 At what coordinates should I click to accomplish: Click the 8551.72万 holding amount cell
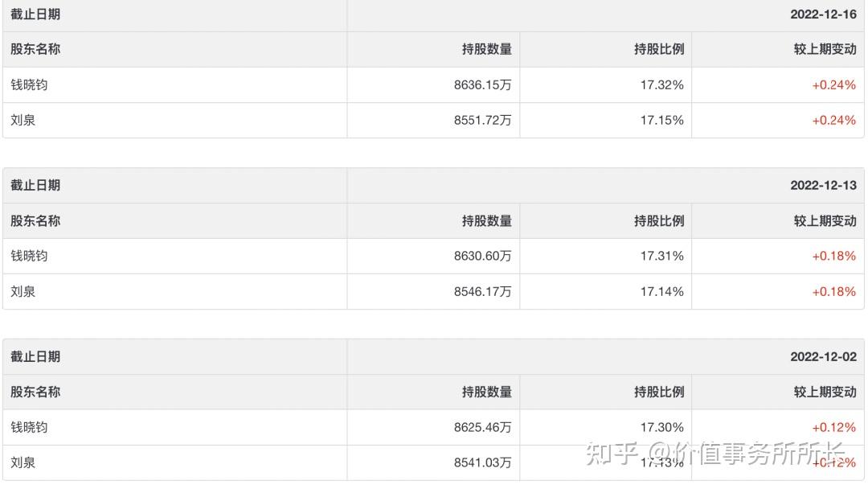point(482,120)
